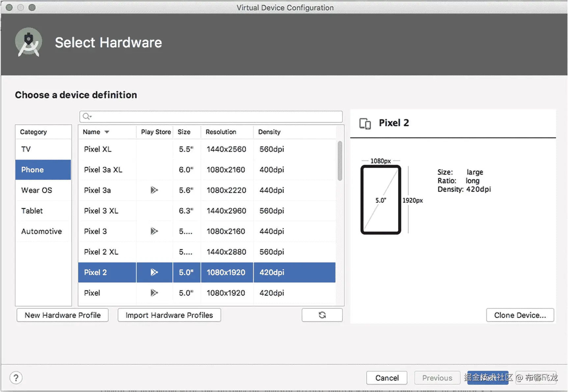Image resolution: width=568 pixels, height=392 pixels.
Task: Pick the Automotive category
Action: coord(43,231)
